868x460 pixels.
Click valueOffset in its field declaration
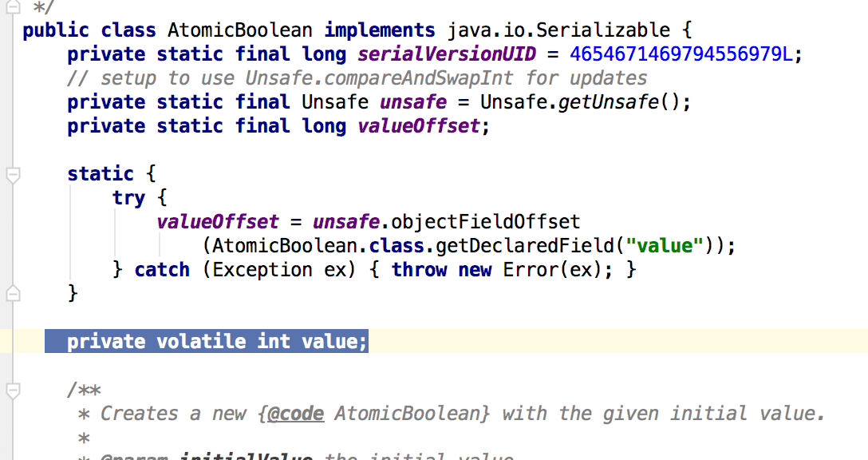coord(419,126)
